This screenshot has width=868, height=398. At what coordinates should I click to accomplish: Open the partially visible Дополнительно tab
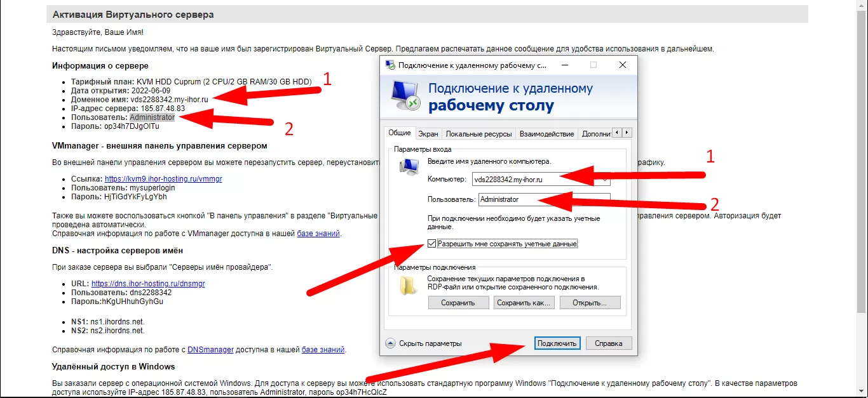coord(595,134)
